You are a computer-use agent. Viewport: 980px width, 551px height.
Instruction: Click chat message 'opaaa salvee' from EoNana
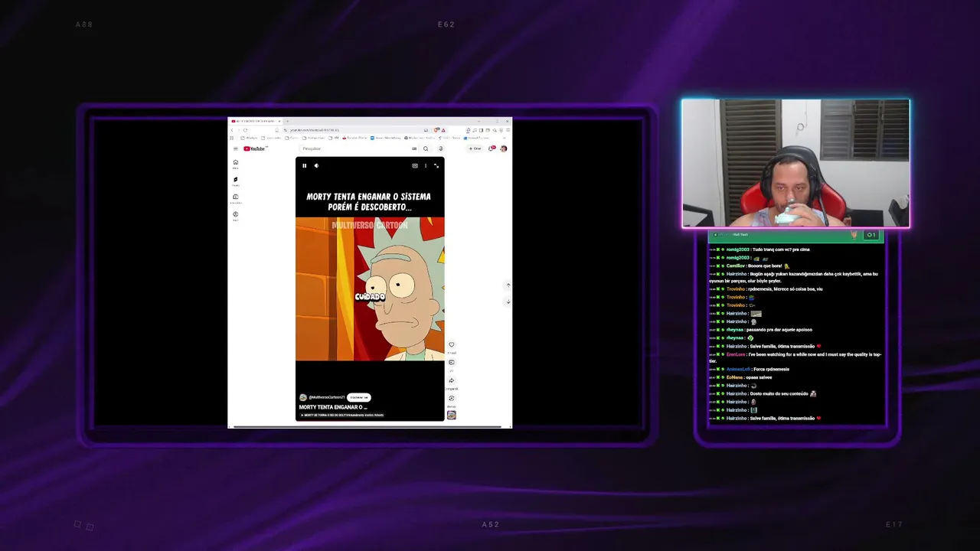[x=759, y=377]
